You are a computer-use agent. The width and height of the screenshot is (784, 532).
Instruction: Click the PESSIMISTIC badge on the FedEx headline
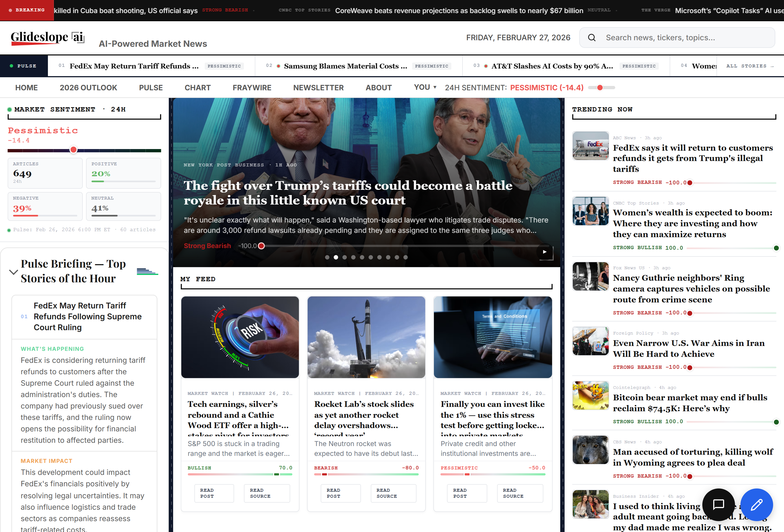coord(224,66)
